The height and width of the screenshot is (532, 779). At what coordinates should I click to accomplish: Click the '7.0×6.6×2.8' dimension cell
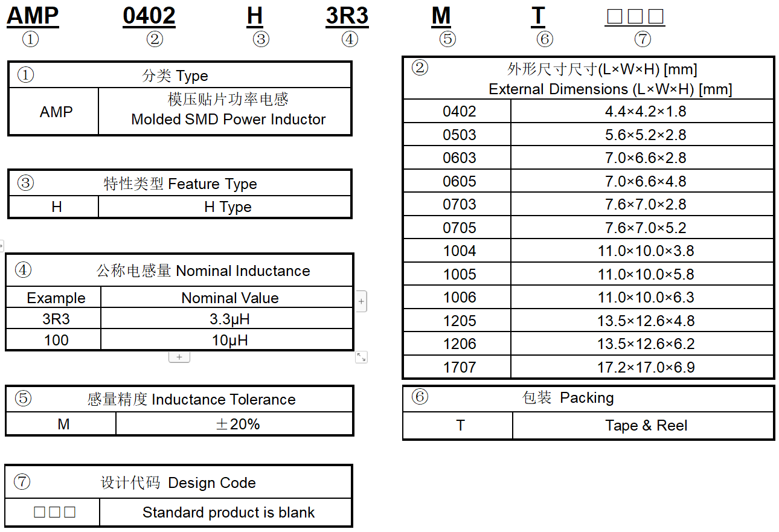[643, 158]
